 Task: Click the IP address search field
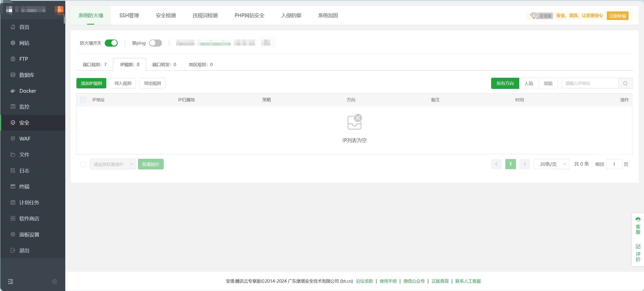pyautogui.click(x=590, y=83)
